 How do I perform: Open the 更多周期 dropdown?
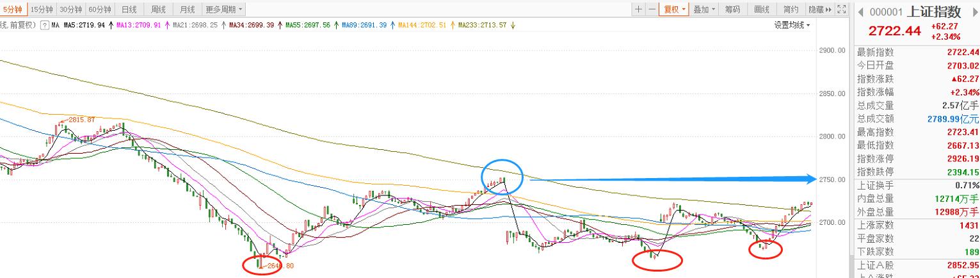coord(224,9)
